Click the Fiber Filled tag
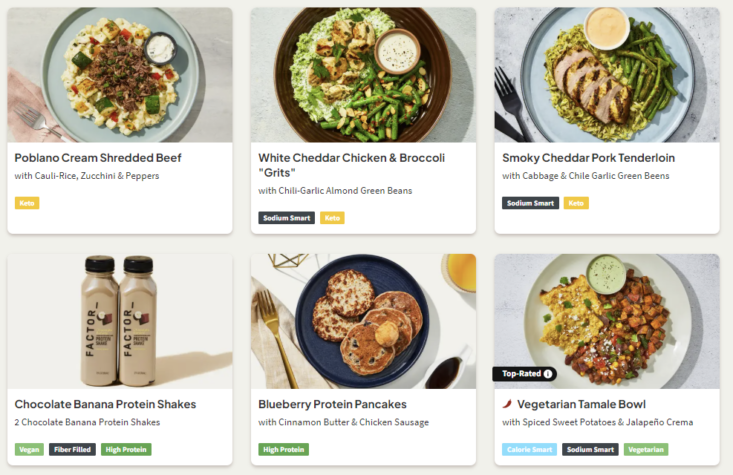This screenshot has width=733, height=475. click(x=73, y=449)
